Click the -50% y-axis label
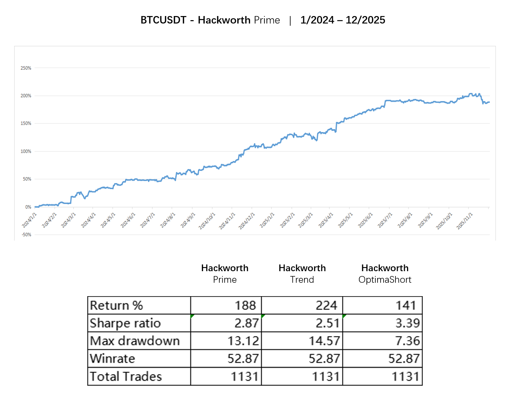The height and width of the screenshot is (420, 513). pyautogui.click(x=26, y=235)
